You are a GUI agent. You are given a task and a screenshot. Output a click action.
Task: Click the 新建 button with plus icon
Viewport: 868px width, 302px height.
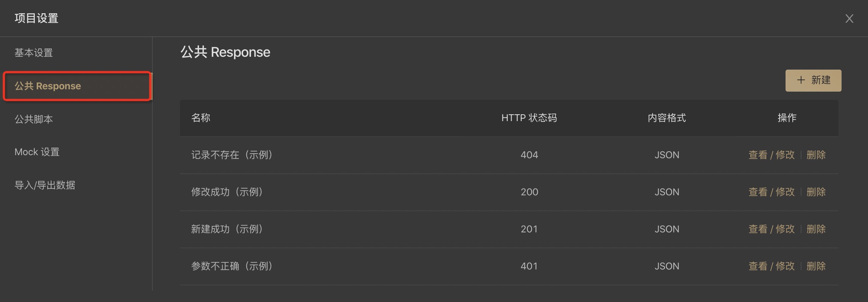813,80
